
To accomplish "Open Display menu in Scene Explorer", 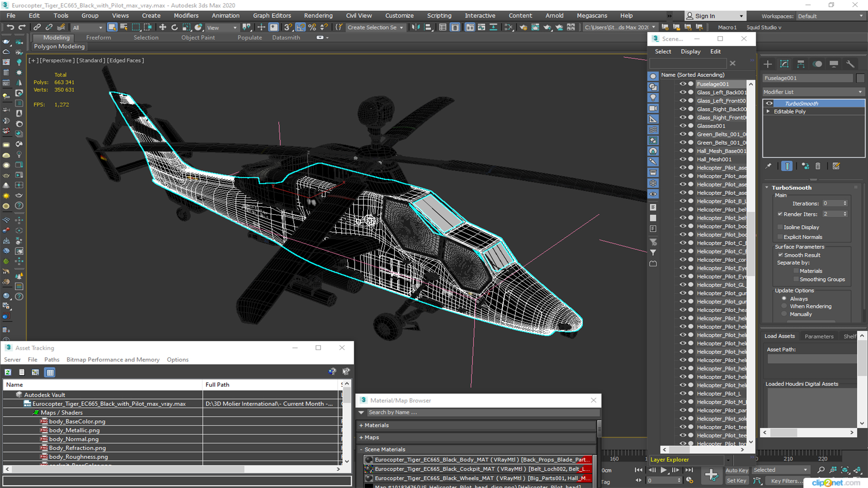I will [x=690, y=52].
